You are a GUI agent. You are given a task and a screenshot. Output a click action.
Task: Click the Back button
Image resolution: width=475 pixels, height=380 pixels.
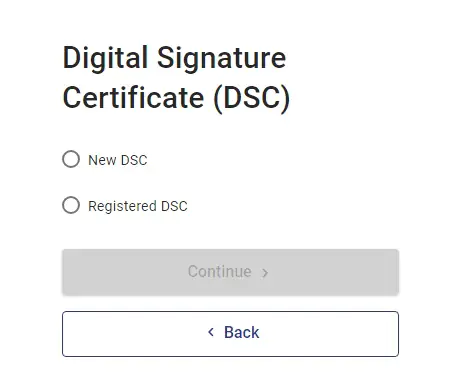click(230, 334)
